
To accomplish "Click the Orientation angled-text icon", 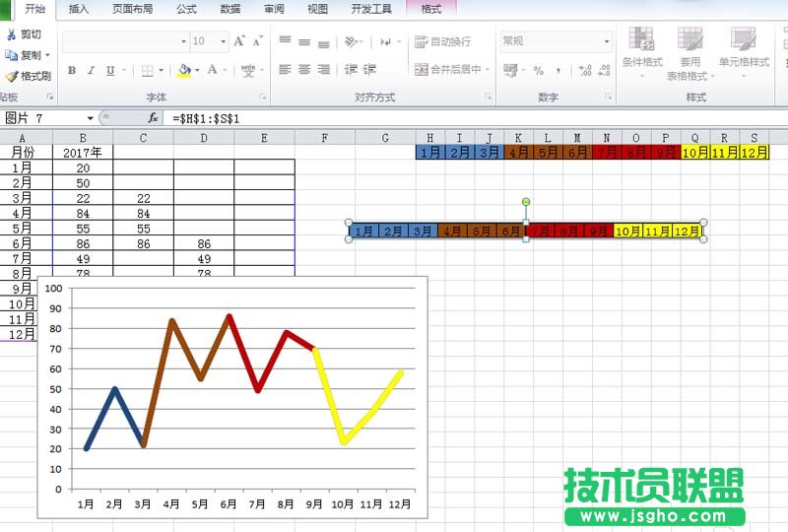I will coord(352,41).
